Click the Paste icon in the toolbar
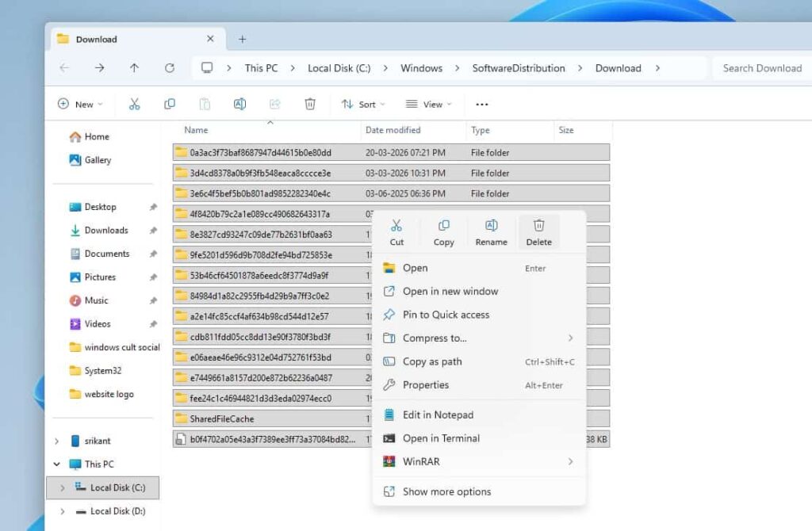Screen dimensions: 812x531 click(205, 104)
